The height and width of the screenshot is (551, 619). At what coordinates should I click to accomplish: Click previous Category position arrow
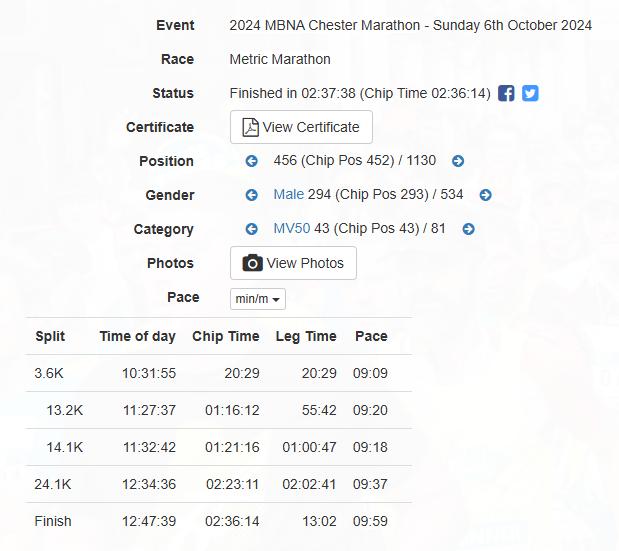tap(251, 229)
